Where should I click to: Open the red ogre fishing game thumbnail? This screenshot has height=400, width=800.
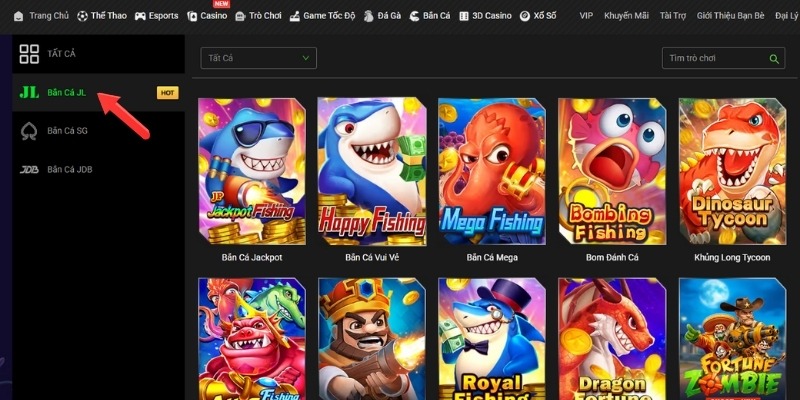click(252, 339)
